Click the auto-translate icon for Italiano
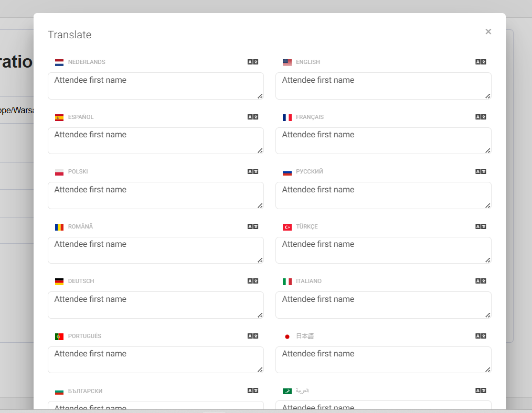 point(481,281)
